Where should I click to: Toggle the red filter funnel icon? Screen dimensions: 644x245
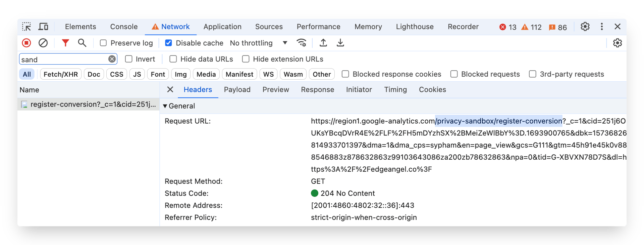coord(65,43)
